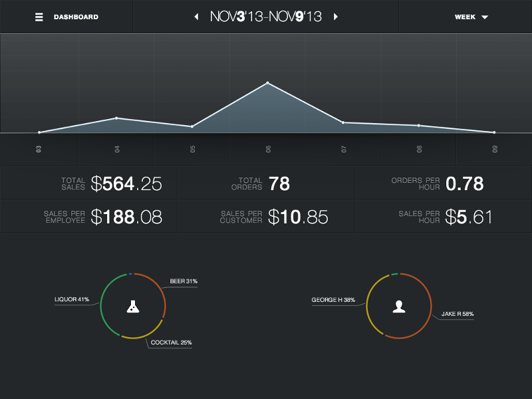This screenshot has width=532, height=399.
Task: Click the data point above the 04 label
Action: click(x=116, y=117)
